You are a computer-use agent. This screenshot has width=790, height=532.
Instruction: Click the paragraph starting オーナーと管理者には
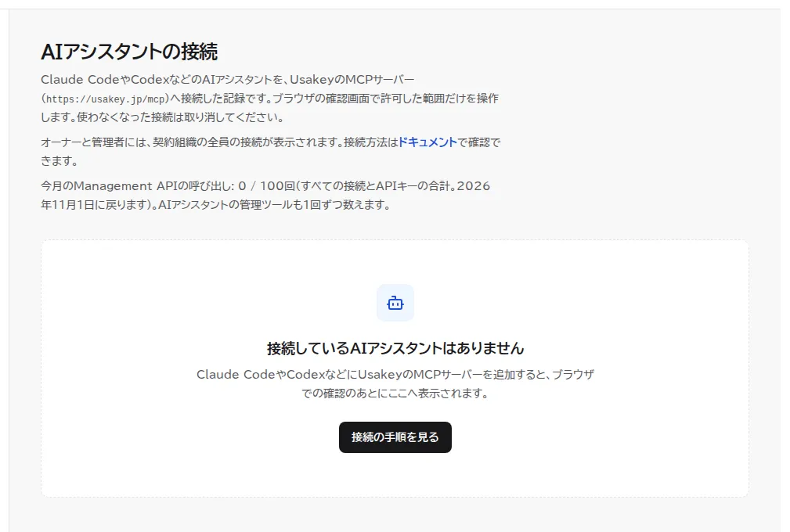[271, 152]
